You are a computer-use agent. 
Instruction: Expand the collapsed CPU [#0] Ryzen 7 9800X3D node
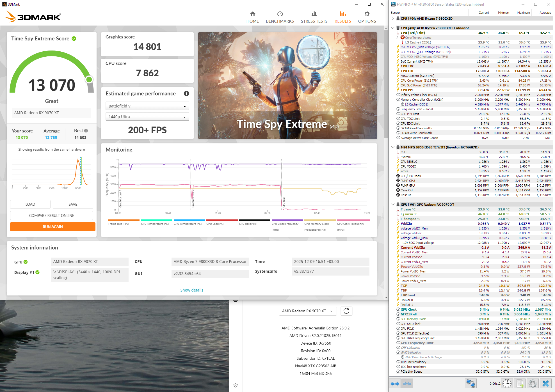click(393, 19)
